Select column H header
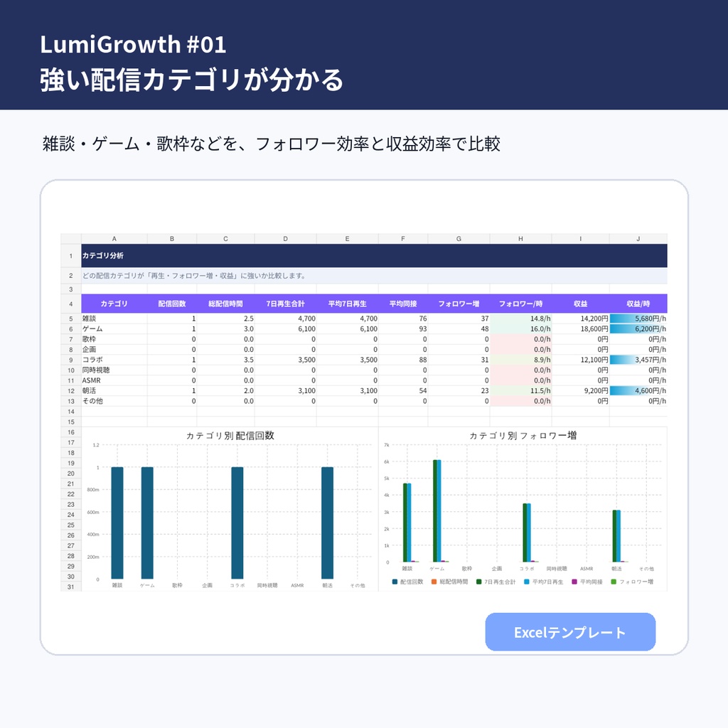Image resolution: width=728 pixels, height=728 pixels. click(x=520, y=239)
